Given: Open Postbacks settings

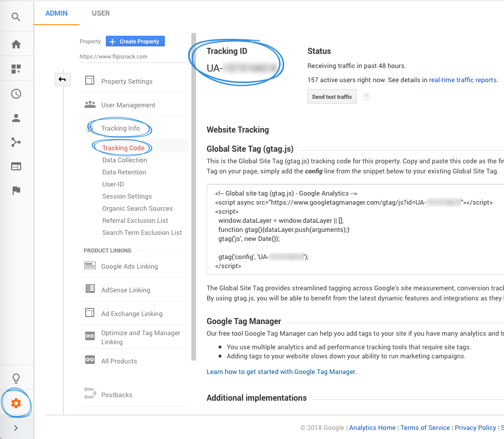Looking at the screenshot, I should (117, 395).
